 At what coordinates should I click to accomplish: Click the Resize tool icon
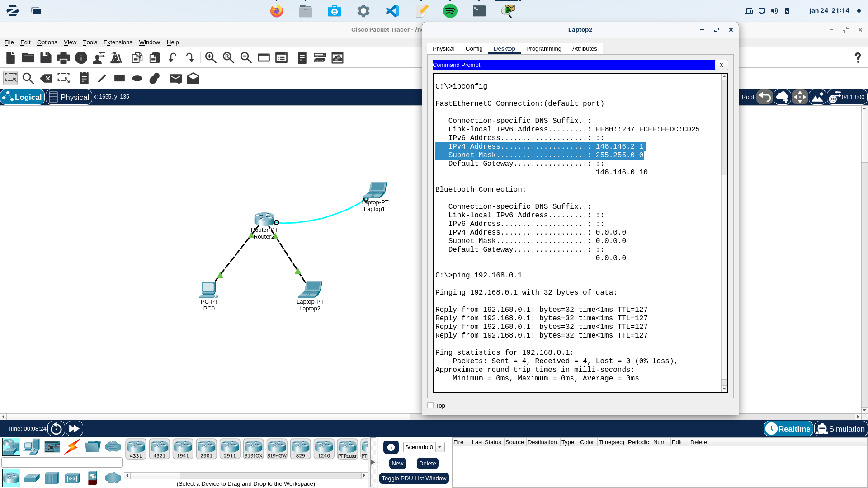click(64, 78)
